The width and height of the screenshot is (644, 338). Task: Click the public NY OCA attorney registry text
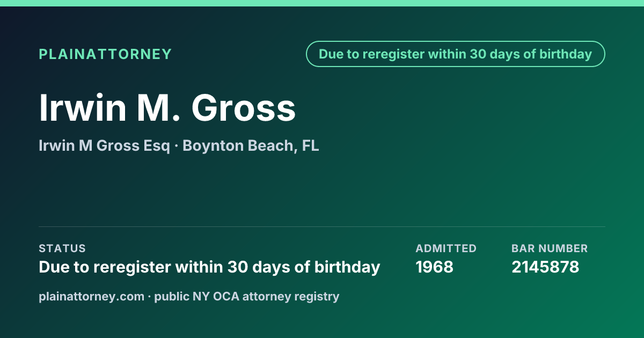coord(246,296)
